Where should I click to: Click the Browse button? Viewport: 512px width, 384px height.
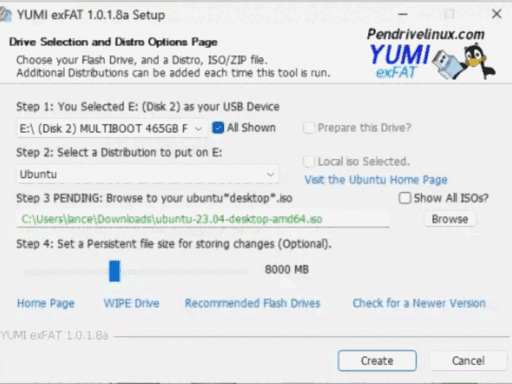coord(450,219)
